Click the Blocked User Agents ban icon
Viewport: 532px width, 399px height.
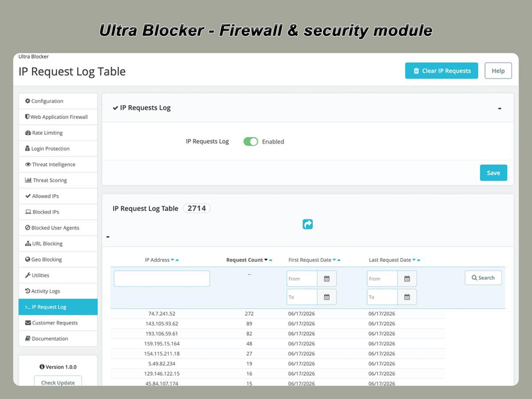(x=27, y=227)
